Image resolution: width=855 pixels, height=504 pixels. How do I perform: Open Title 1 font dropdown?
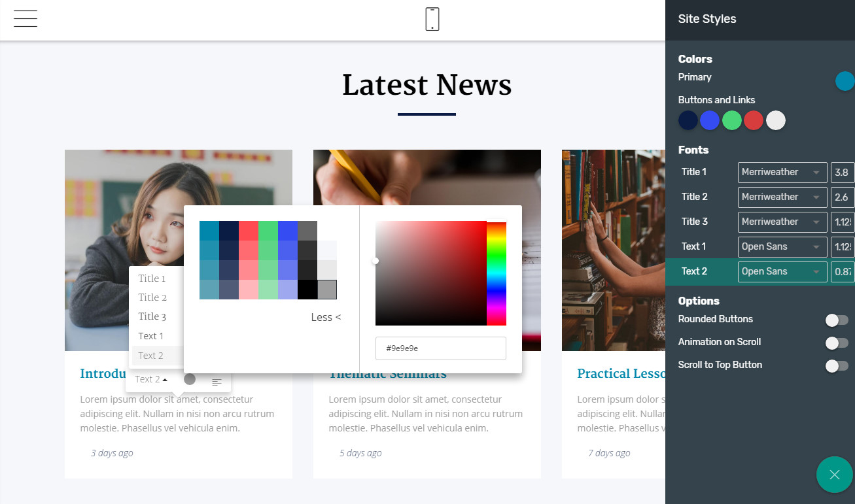point(782,173)
